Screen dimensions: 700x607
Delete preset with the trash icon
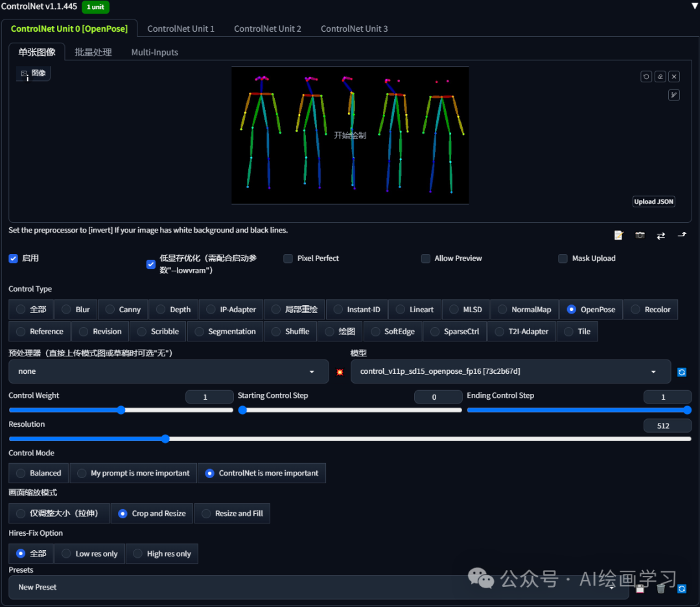tap(660, 589)
